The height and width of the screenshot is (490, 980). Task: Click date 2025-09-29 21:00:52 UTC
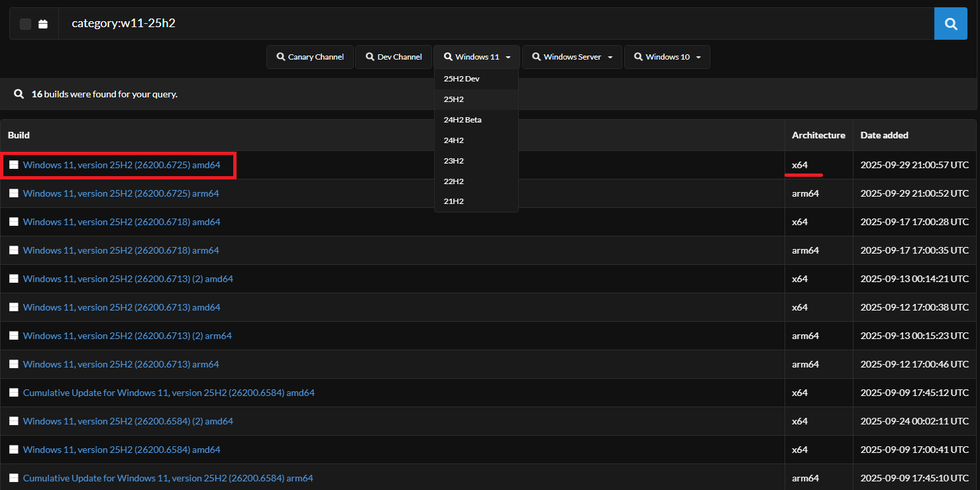(914, 193)
